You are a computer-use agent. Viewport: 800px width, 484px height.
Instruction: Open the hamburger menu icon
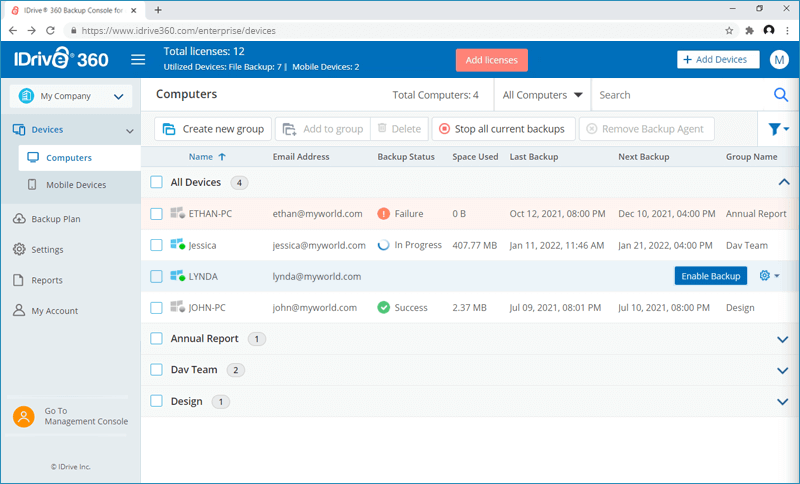click(138, 60)
